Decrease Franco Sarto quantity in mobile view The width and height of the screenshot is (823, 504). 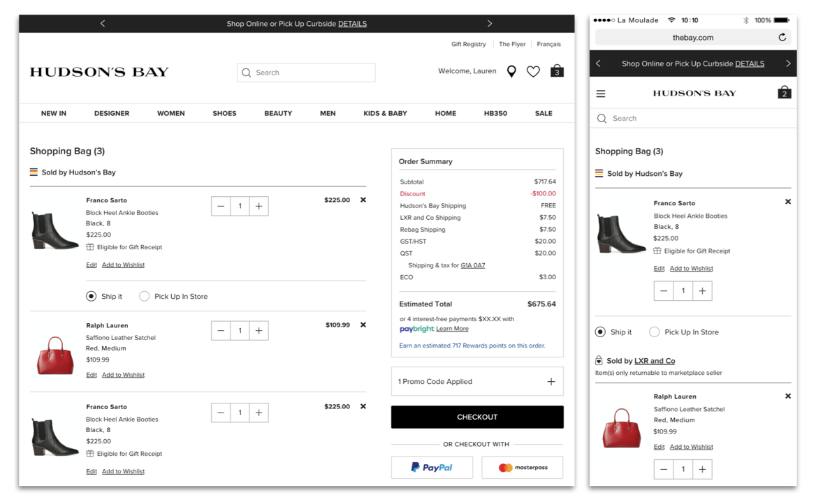tap(664, 291)
